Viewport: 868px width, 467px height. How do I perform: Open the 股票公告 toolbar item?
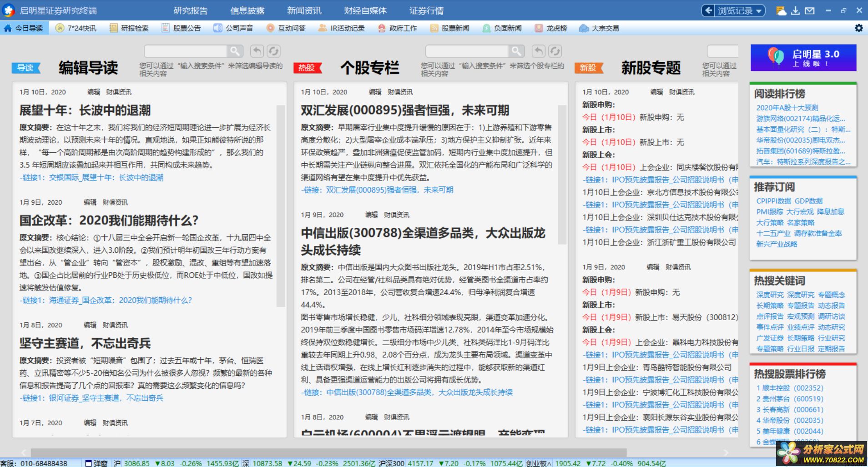click(x=182, y=28)
